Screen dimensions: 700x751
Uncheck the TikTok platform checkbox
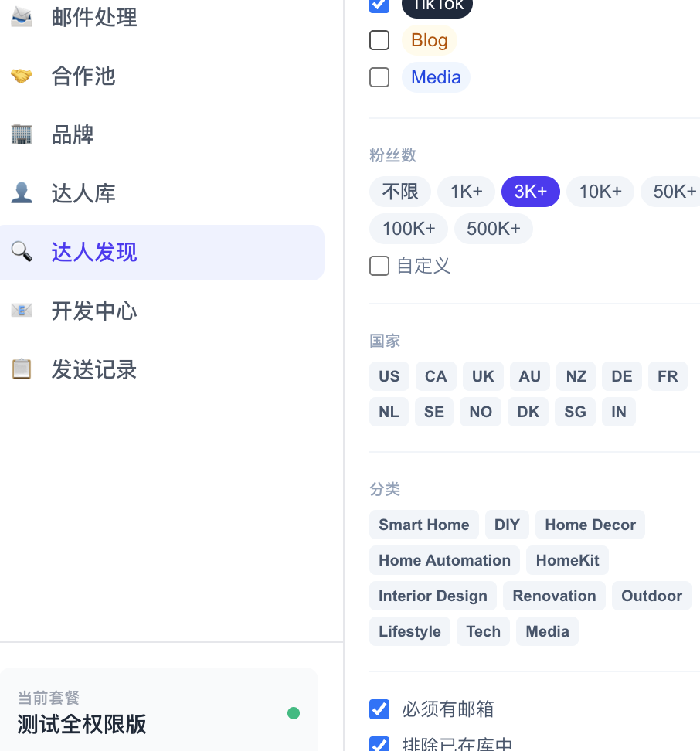[379, 5]
